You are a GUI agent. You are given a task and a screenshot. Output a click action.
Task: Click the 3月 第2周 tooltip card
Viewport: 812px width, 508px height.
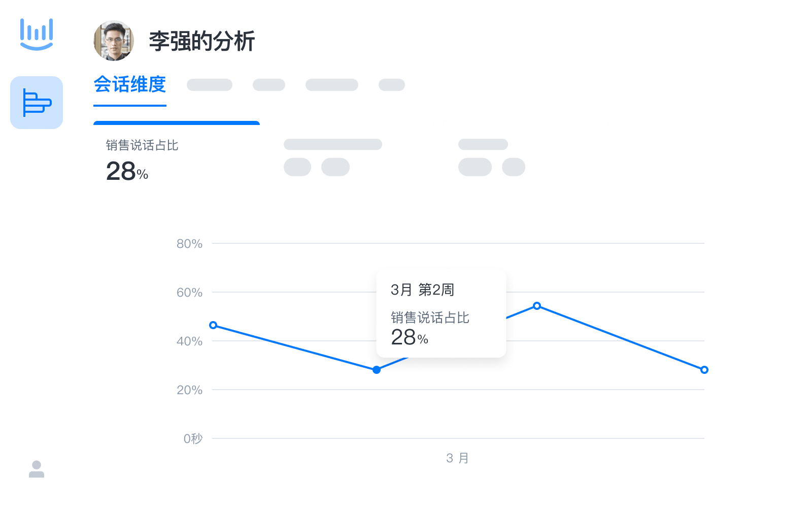(x=441, y=313)
